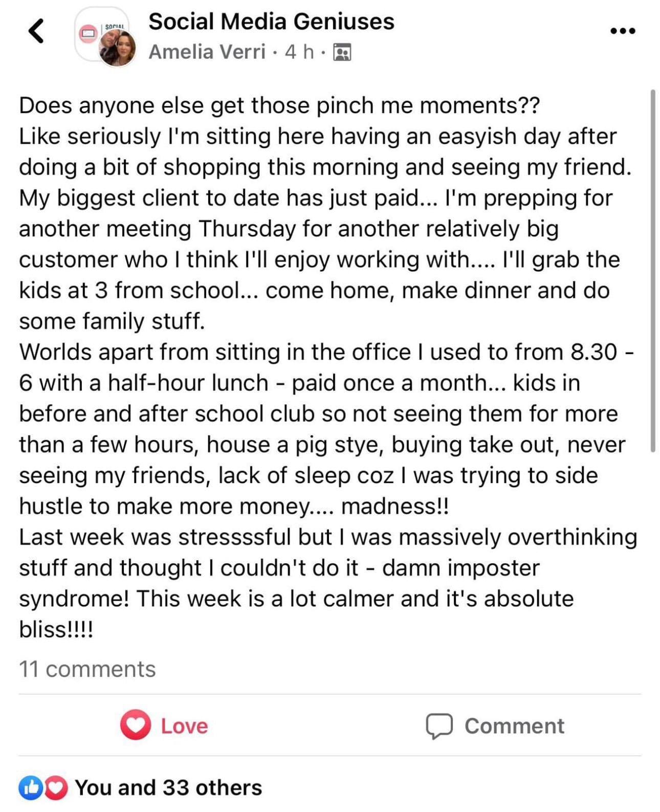Viewport: 660px width, 812px height.
Task: Open the poster's round profile photo
Action: coord(118,48)
